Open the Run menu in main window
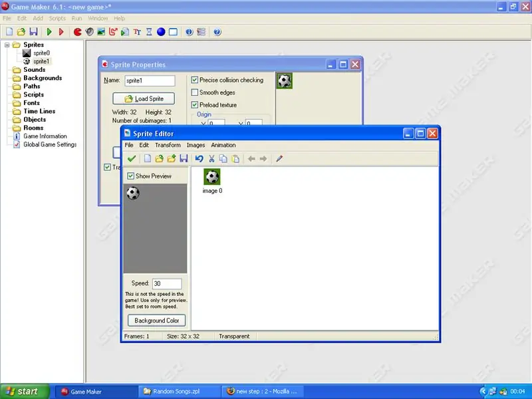 [76, 19]
